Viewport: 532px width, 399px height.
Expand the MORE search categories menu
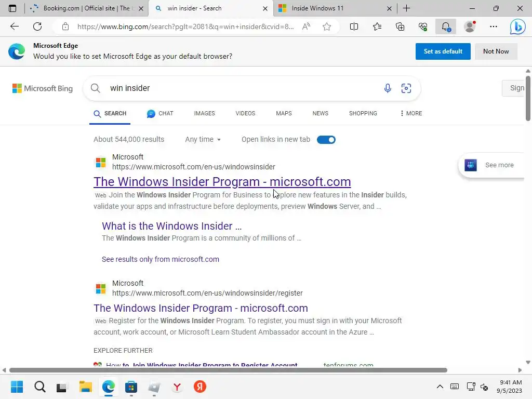[411, 113]
